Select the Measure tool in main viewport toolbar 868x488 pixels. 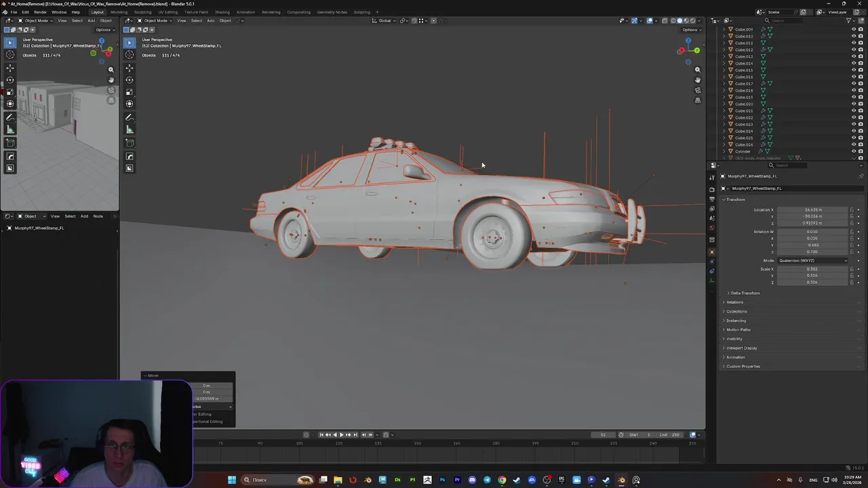click(x=130, y=129)
